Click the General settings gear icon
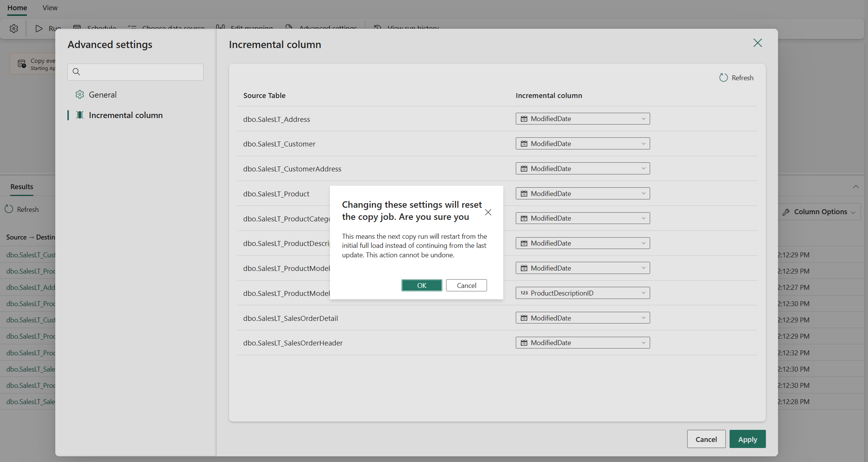Screen dimensions: 868x462 [79, 95]
